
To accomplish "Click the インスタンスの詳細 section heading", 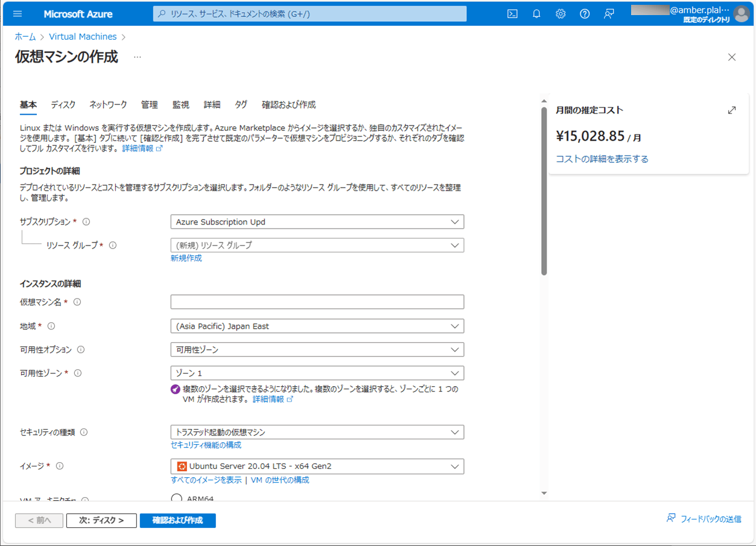I will 50,284.
